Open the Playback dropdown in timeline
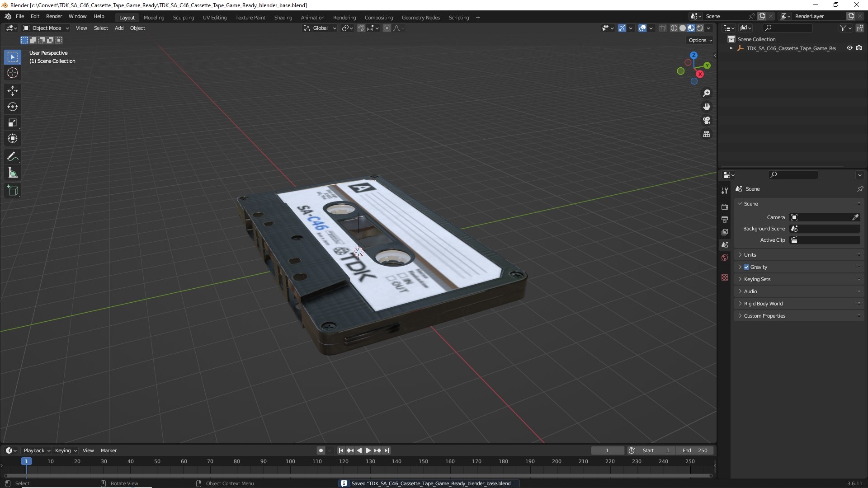 [x=37, y=450]
